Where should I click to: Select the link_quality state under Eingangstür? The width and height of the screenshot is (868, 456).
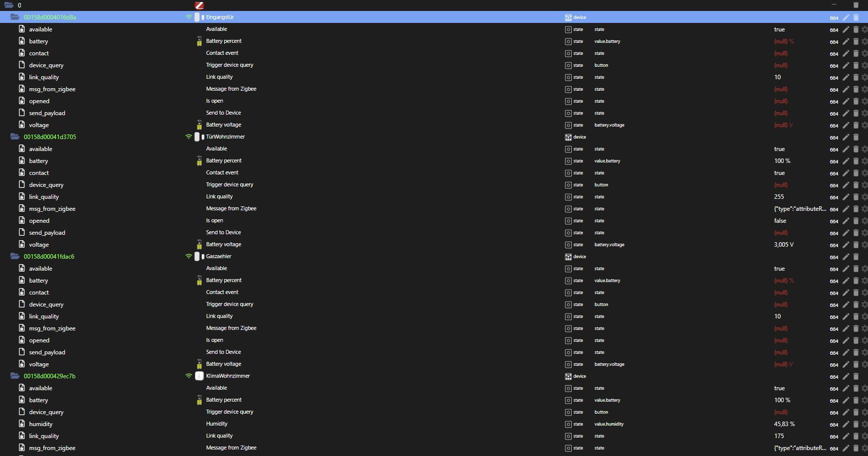[44, 77]
